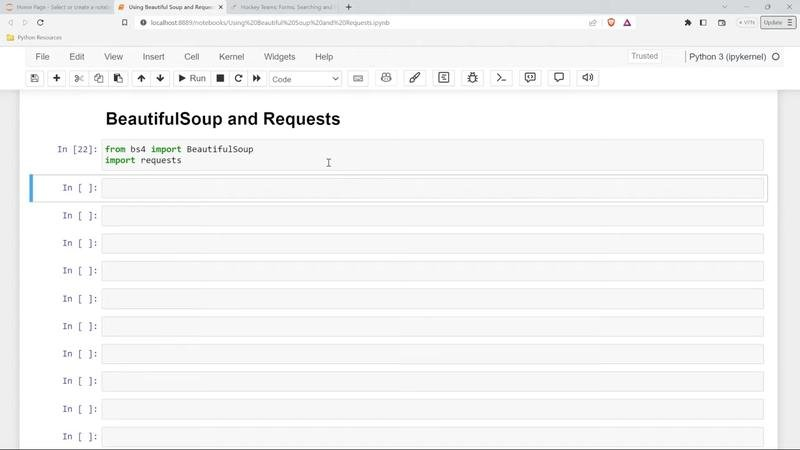Go back in browser history
This screenshot has width=800, height=450.
[11, 22]
